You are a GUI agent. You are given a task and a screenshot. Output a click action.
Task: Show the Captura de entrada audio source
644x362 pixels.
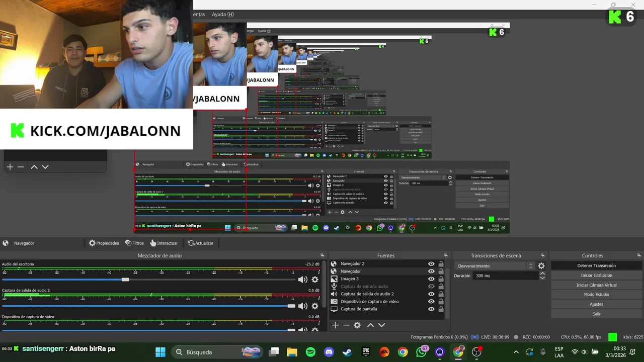pos(431,286)
